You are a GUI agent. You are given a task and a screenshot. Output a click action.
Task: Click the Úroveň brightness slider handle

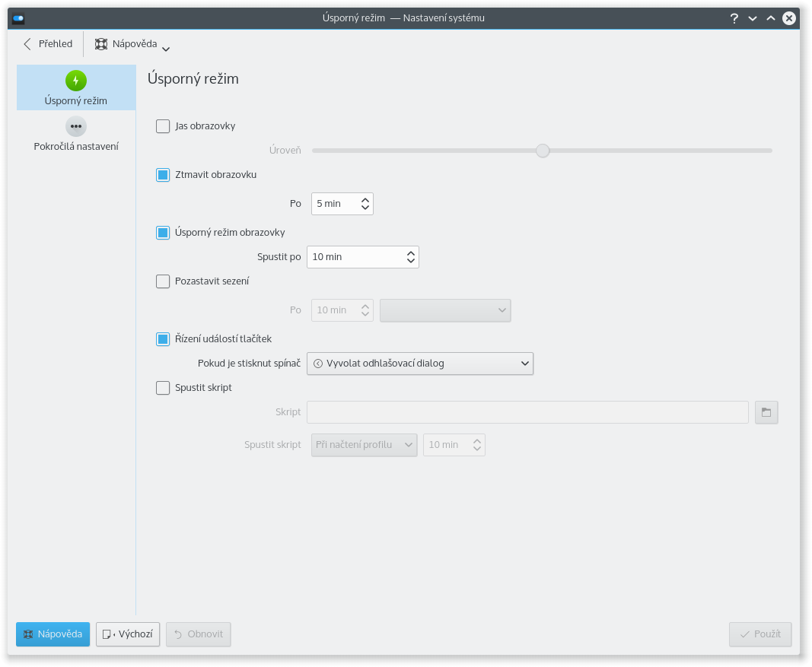point(543,151)
